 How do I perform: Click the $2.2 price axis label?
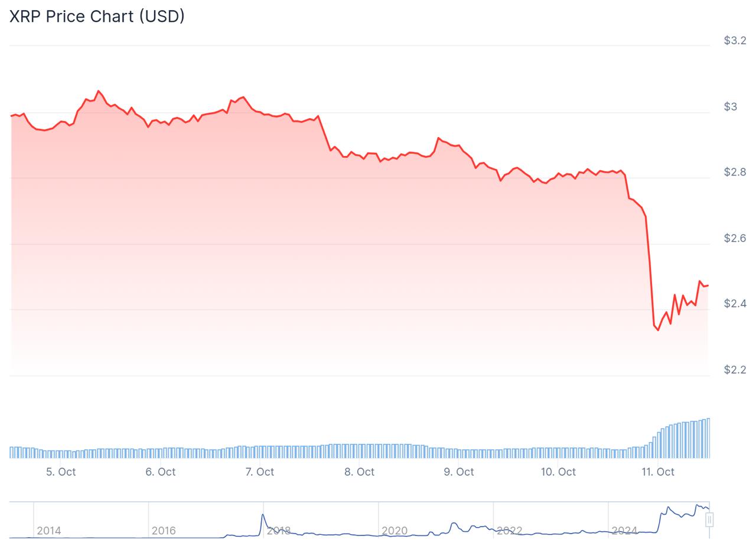point(734,370)
